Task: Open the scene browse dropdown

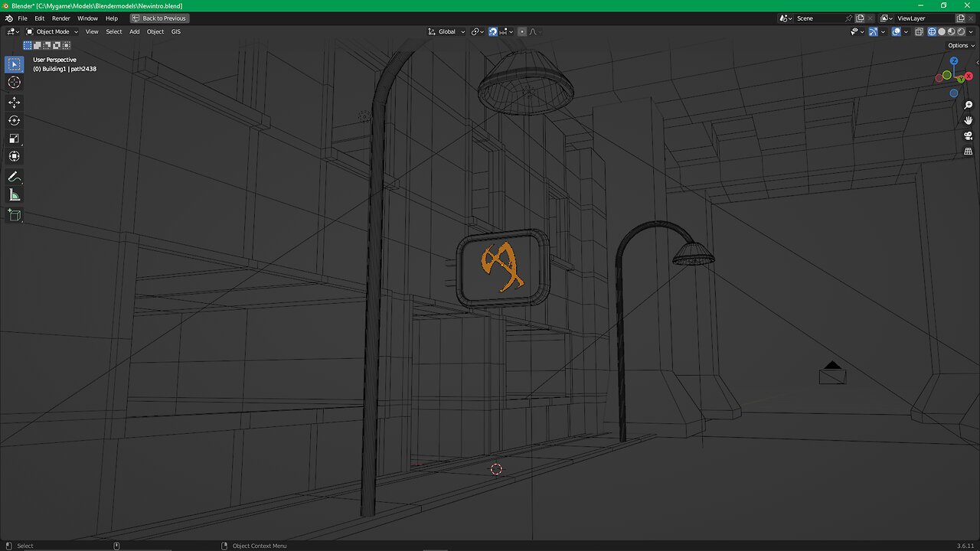Action: point(786,18)
